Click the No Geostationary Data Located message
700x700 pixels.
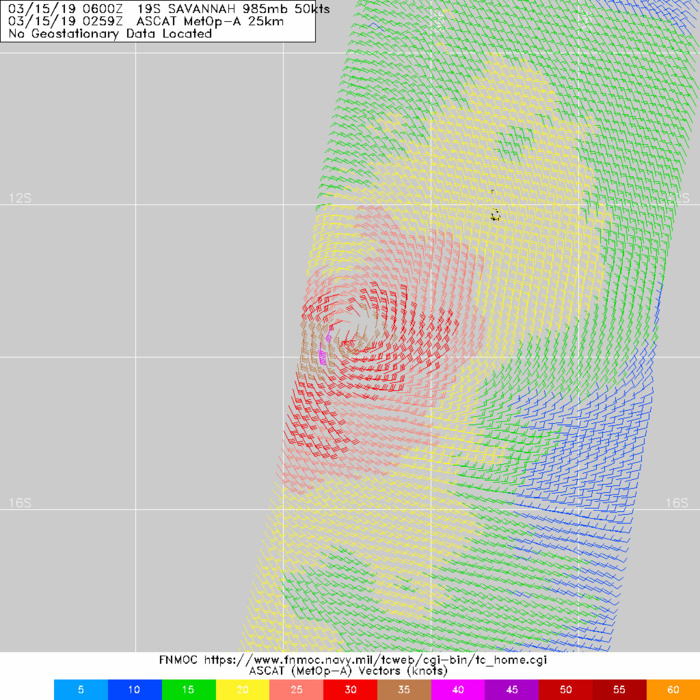pos(110,33)
